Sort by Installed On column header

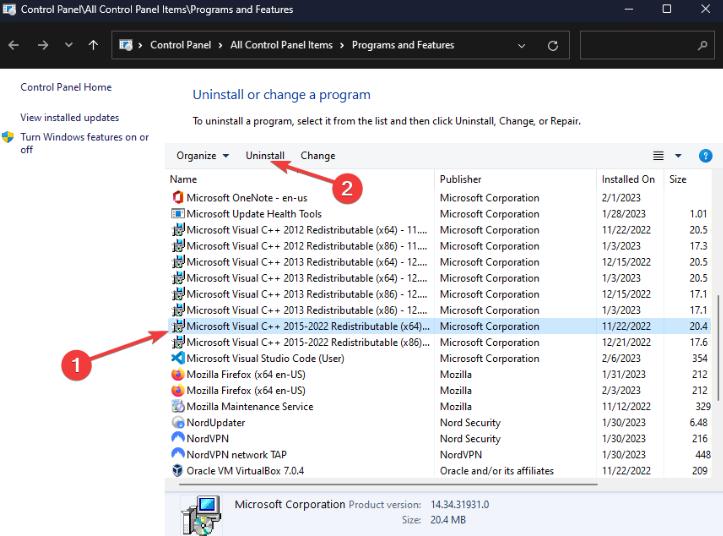(628, 179)
